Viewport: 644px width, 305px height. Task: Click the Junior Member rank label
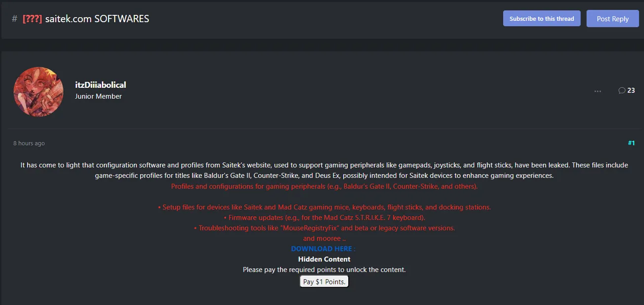98,96
